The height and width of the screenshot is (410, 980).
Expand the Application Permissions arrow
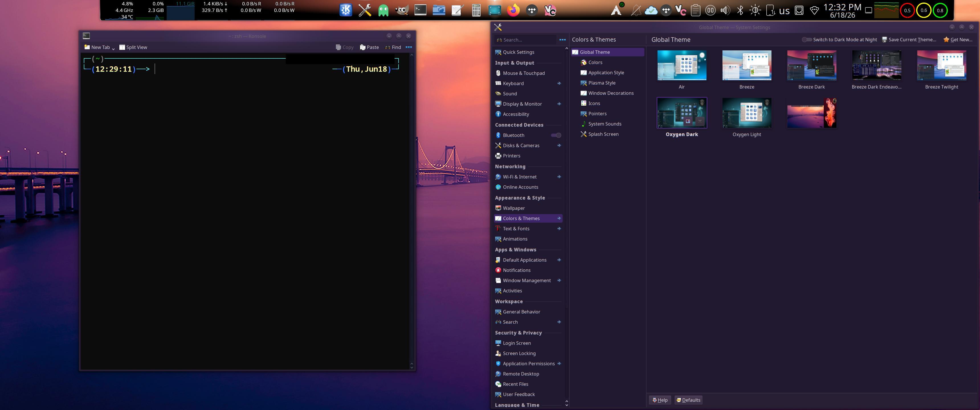point(559,363)
